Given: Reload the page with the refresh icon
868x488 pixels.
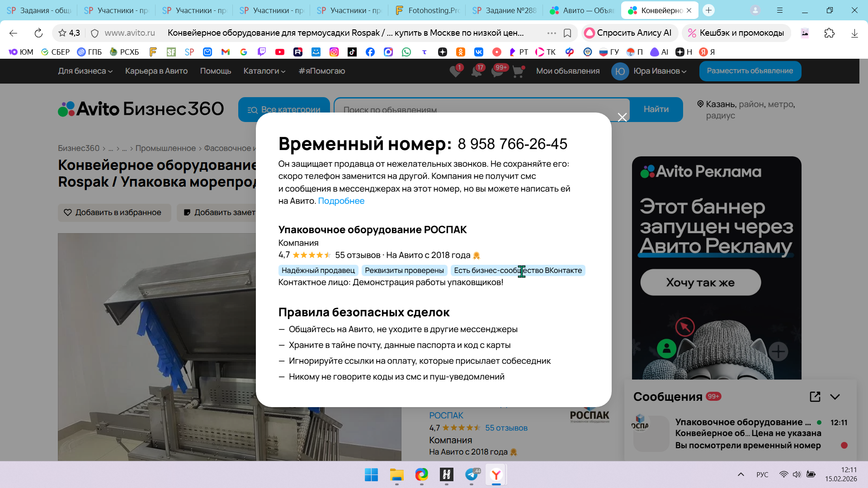Looking at the screenshot, I should pos(38,33).
